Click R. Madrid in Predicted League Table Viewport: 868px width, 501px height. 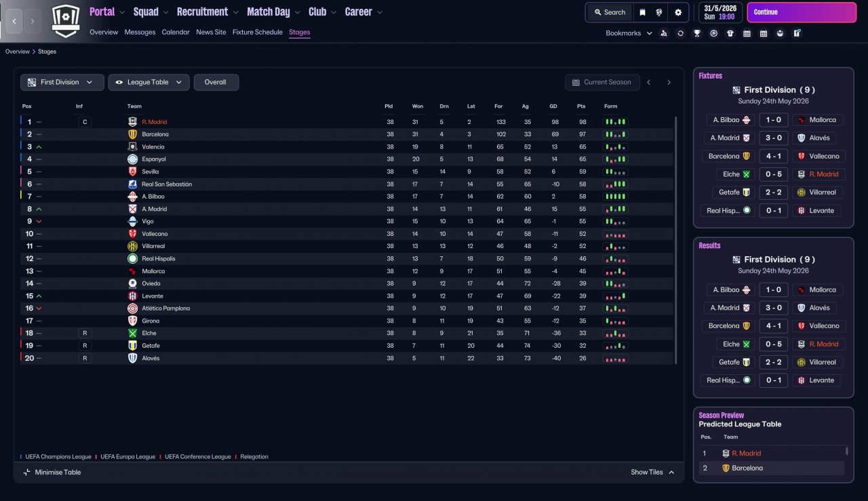point(747,454)
